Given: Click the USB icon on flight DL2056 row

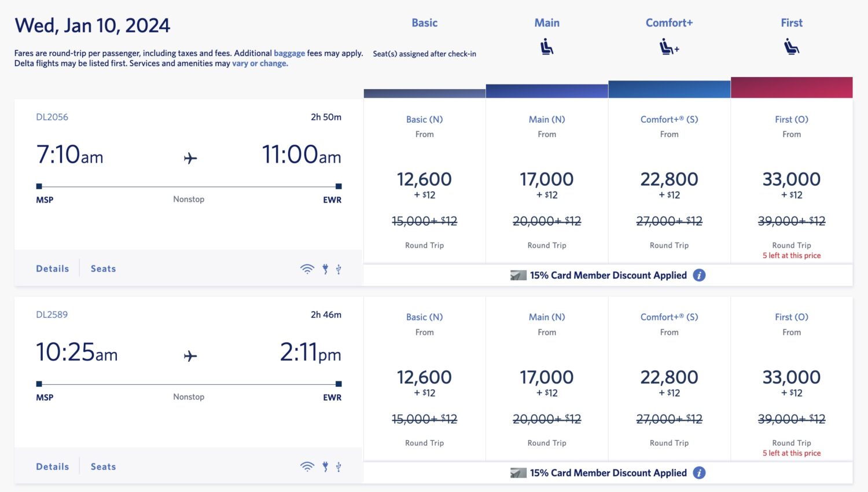Looking at the screenshot, I should tap(339, 268).
